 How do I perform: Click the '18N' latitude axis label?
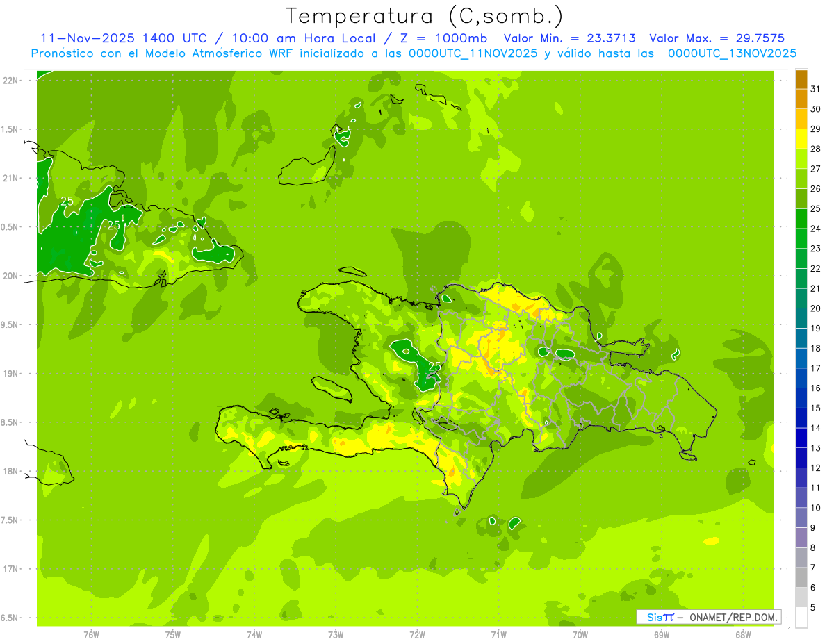(10, 472)
